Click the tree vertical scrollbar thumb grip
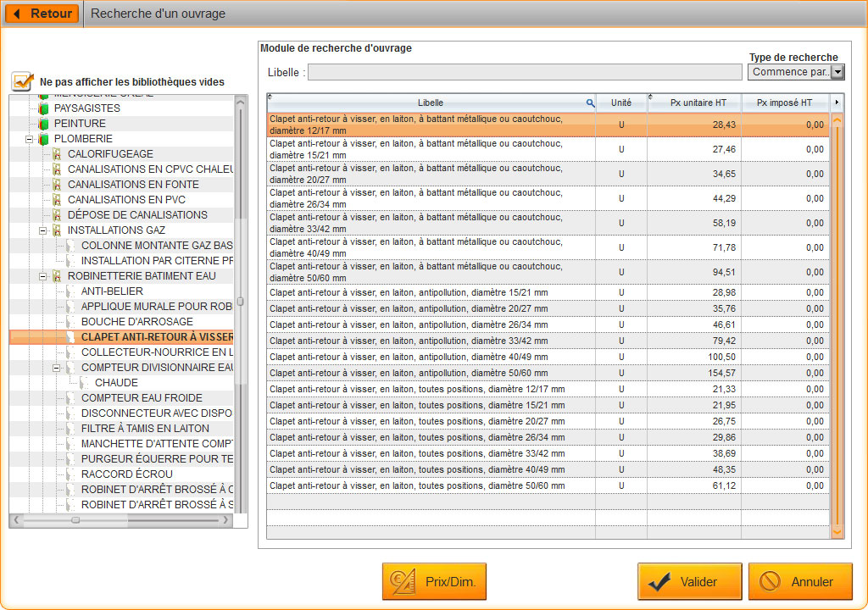This screenshot has height=610, width=868. pyautogui.click(x=240, y=302)
